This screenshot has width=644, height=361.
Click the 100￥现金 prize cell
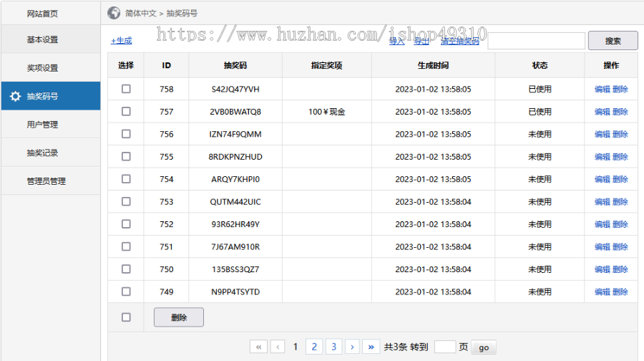(327, 112)
